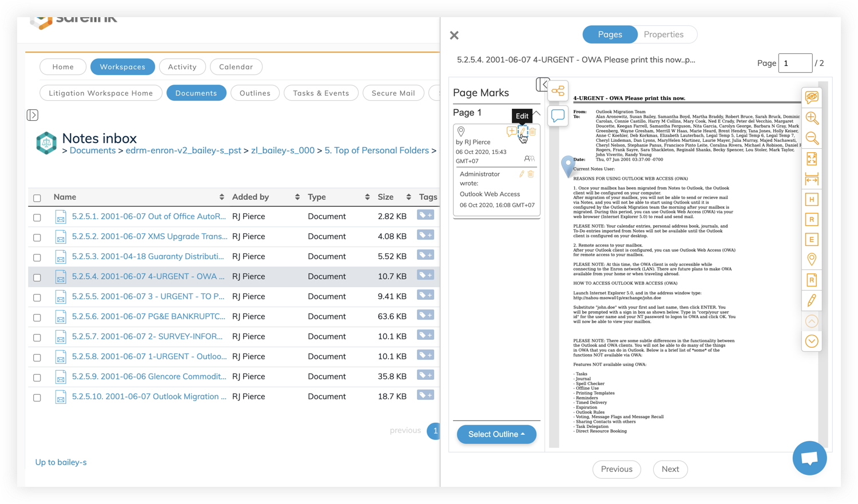Zoom in on the document page
This screenshot has height=504, width=858.
(812, 118)
